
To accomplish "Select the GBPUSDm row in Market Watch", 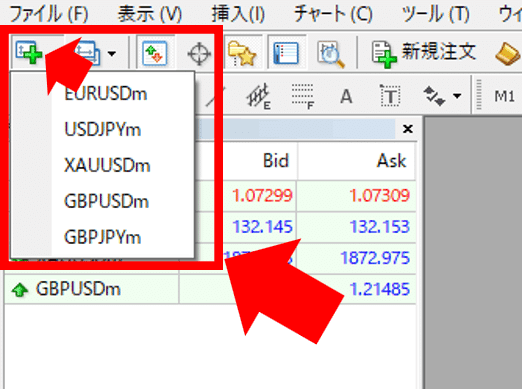I will coord(210,289).
